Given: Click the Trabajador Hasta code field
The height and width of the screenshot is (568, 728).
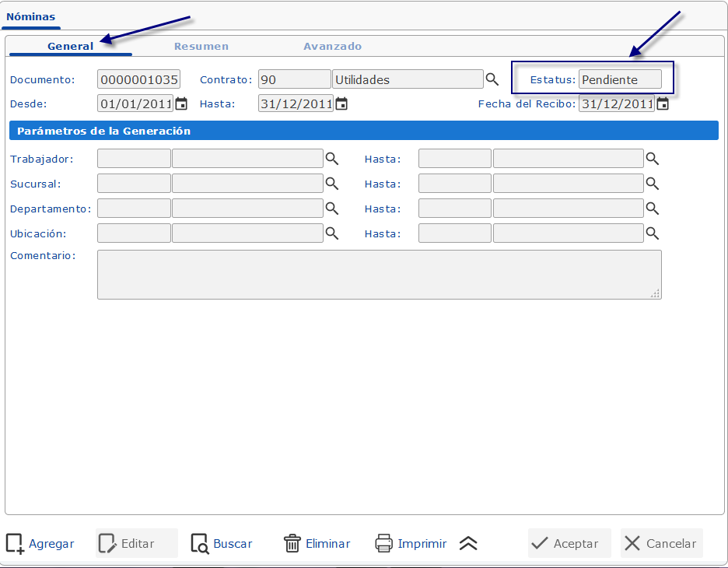Looking at the screenshot, I should click(454, 159).
